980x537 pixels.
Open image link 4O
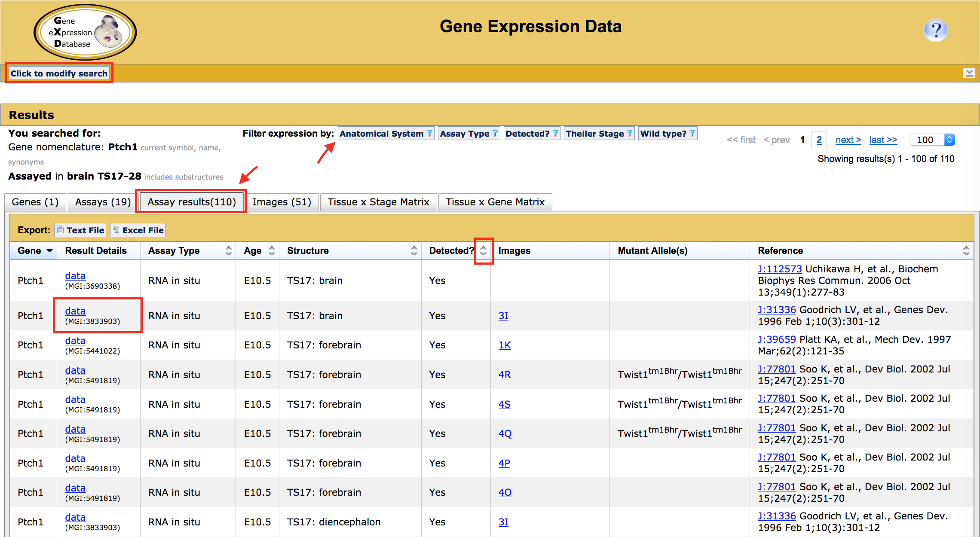click(x=505, y=492)
